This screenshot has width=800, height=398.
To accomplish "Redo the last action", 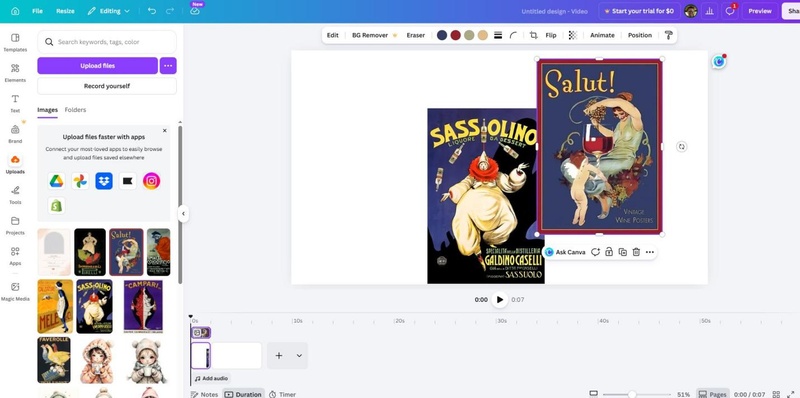I will (x=171, y=11).
